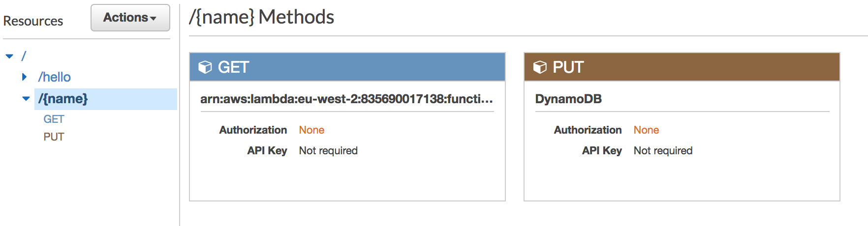Screen dimensions: 868x226
Task: Click the cube icon in GET header
Action: [x=205, y=67]
